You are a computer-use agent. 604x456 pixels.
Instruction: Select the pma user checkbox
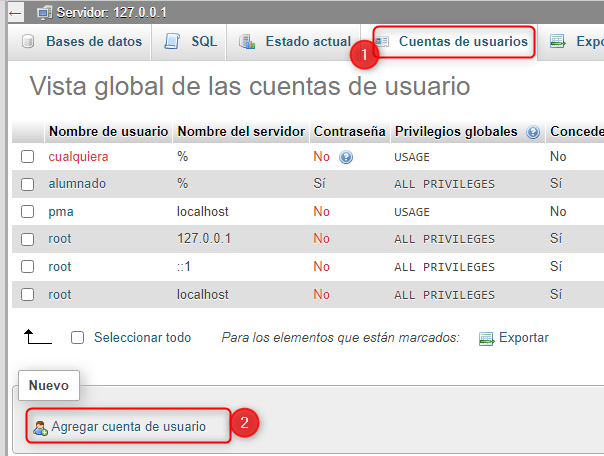tap(28, 212)
